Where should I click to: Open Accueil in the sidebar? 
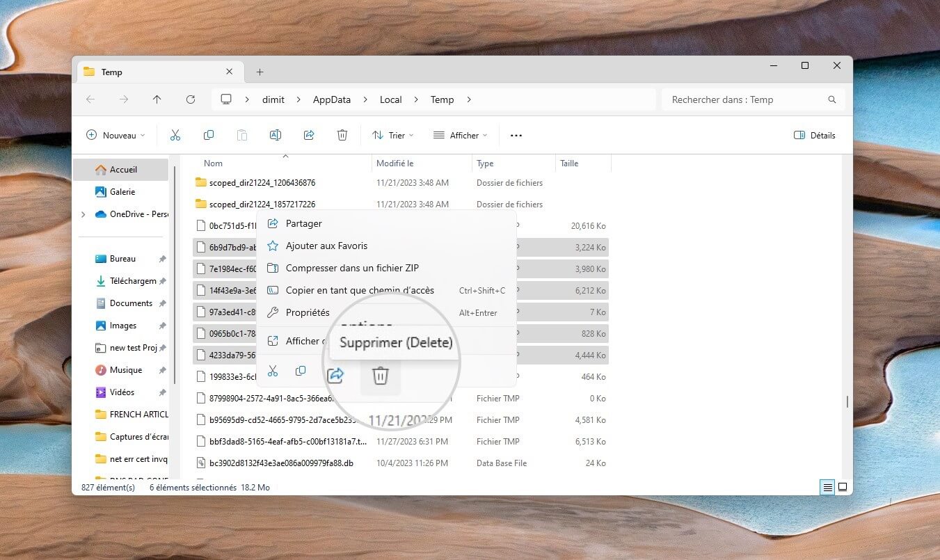click(121, 170)
